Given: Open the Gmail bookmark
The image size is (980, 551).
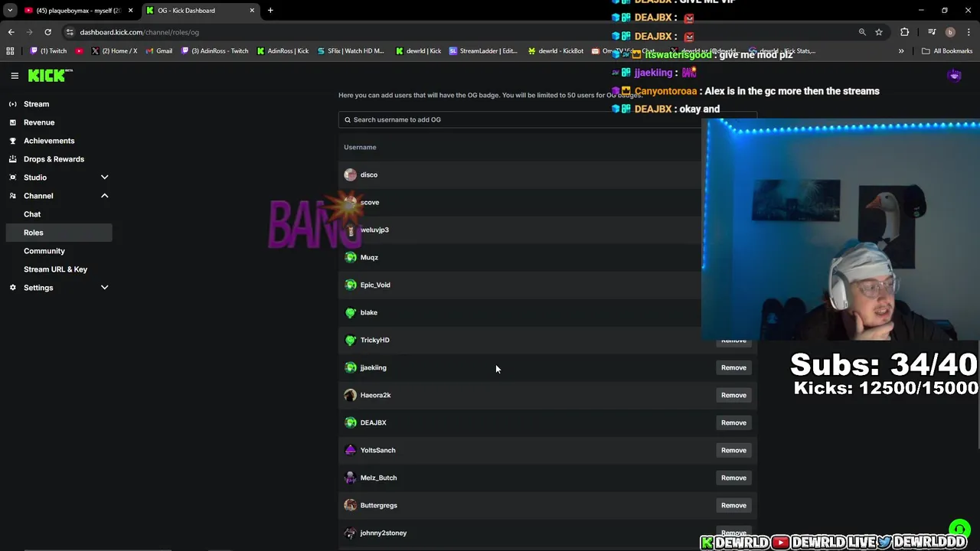Looking at the screenshot, I should pyautogui.click(x=158, y=51).
